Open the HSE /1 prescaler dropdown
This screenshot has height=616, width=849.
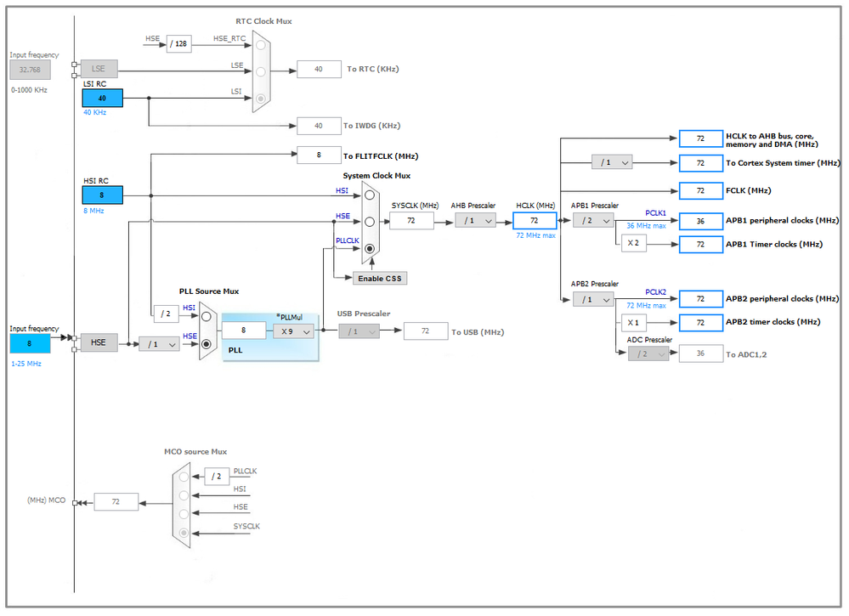(x=159, y=344)
